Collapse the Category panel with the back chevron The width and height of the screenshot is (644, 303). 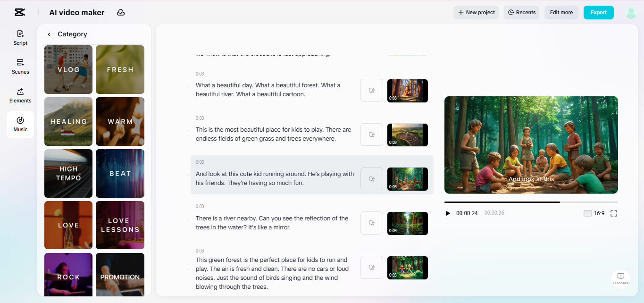[49, 34]
